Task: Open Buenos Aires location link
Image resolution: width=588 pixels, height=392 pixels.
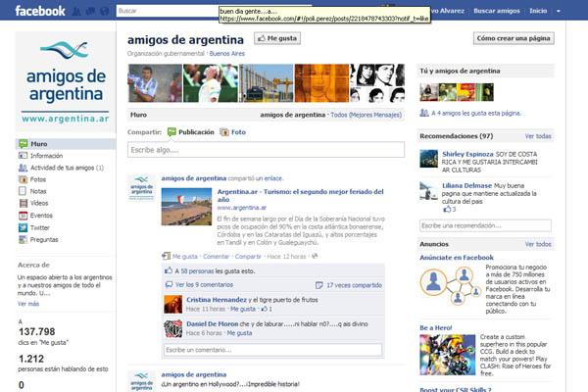Action: tap(227, 54)
